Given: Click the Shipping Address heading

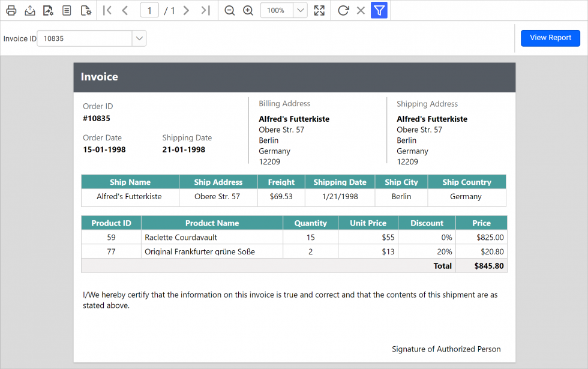Looking at the screenshot, I should point(427,104).
